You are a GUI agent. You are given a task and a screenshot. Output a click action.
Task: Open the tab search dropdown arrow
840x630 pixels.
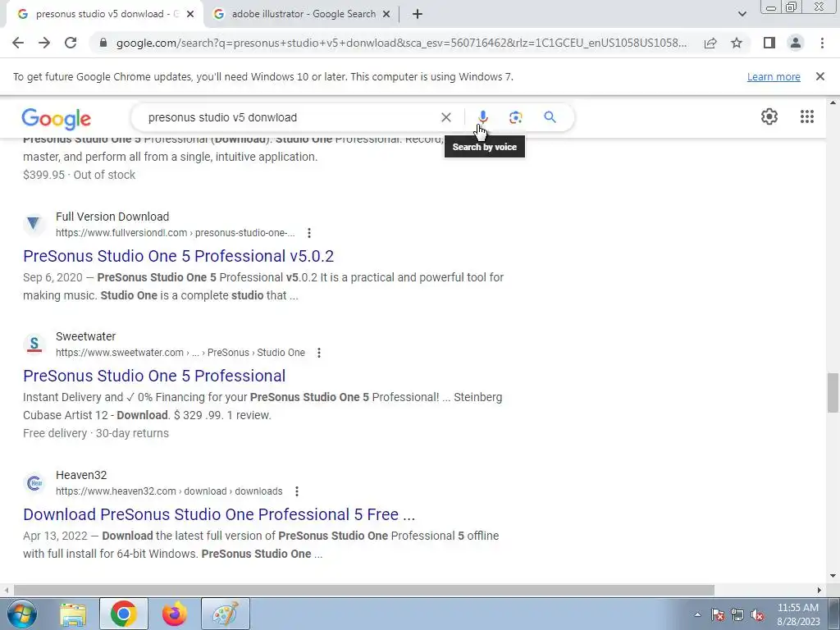tap(742, 14)
